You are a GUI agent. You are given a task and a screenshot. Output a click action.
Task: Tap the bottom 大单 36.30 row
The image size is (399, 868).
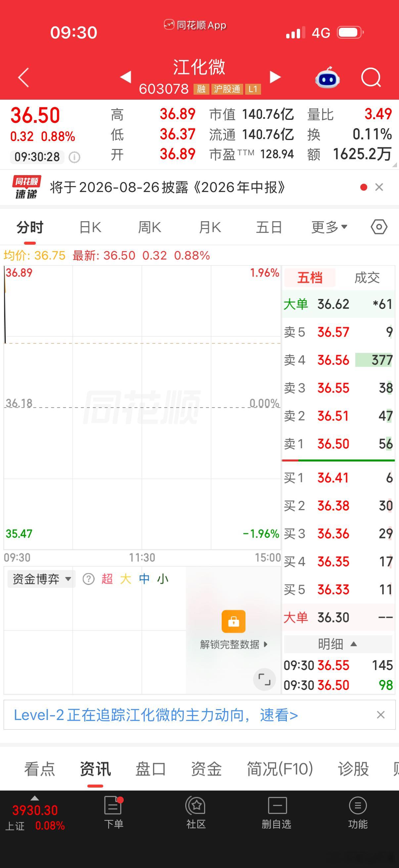pyautogui.click(x=338, y=617)
